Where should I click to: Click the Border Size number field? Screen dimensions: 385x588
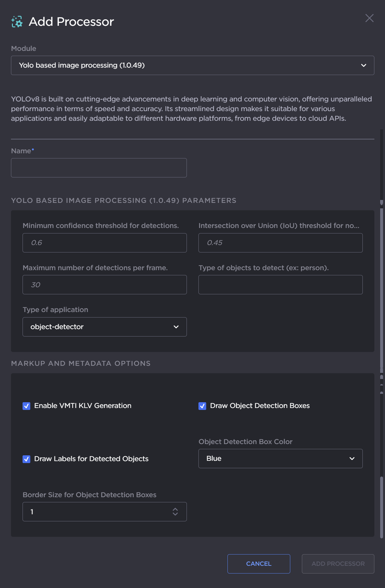coord(97,512)
